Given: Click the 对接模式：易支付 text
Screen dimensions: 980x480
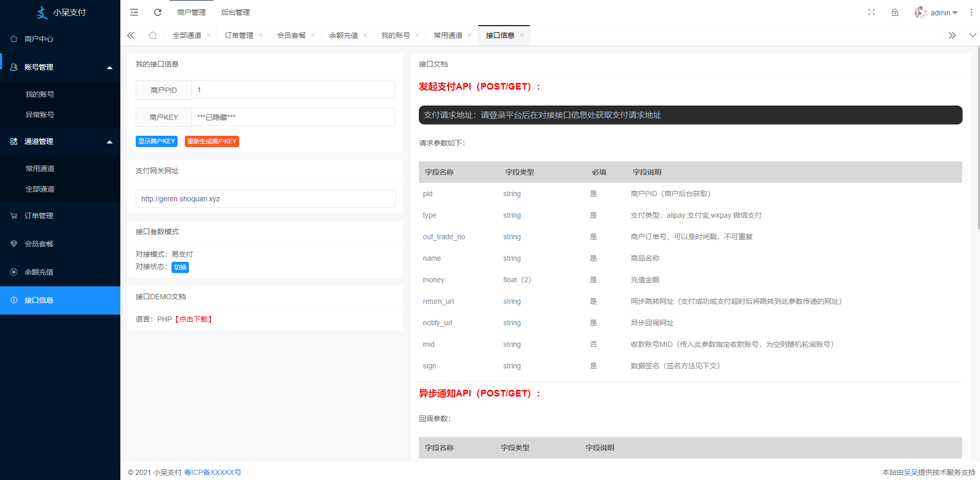Looking at the screenshot, I should (x=164, y=254).
